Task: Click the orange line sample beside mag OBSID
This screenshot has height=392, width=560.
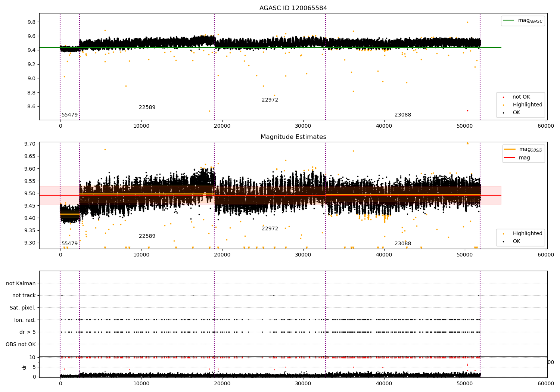Action: [510, 149]
